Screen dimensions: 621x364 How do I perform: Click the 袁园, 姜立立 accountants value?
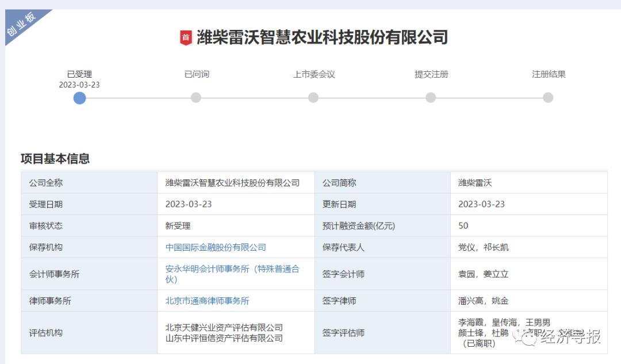(484, 274)
